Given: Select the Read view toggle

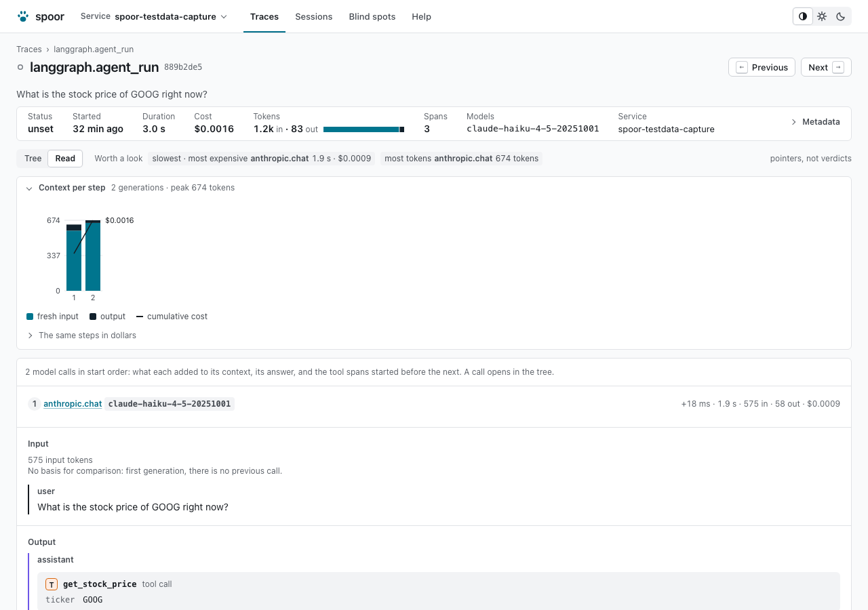Looking at the screenshot, I should [65, 159].
